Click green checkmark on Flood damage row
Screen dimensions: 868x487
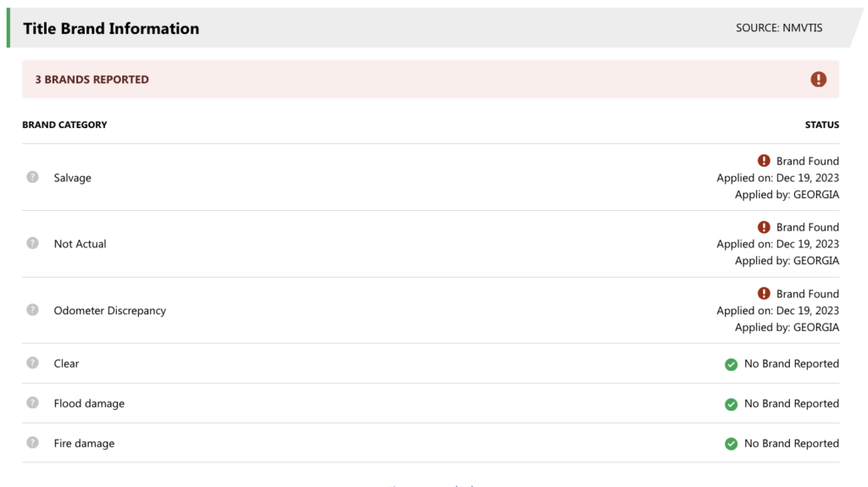(732, 404)
